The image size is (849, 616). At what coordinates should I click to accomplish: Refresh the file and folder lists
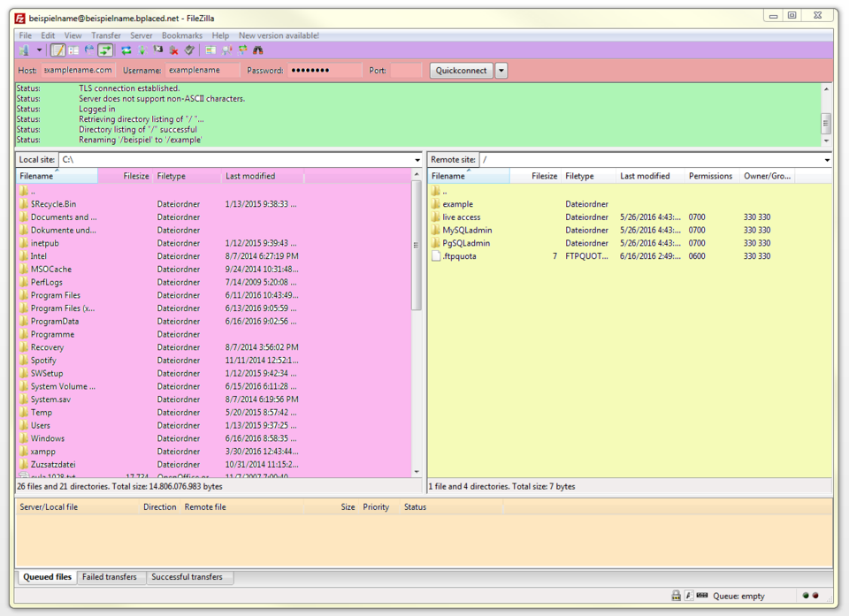pos(126,50)
